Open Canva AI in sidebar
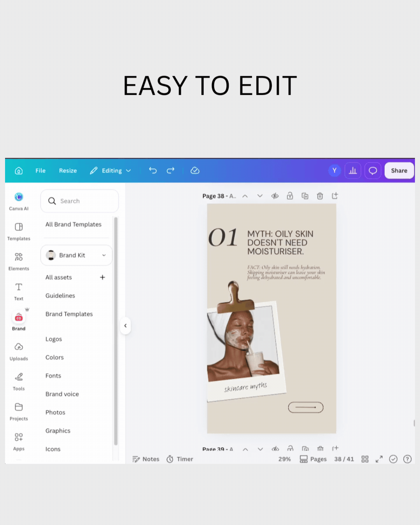 19,201
